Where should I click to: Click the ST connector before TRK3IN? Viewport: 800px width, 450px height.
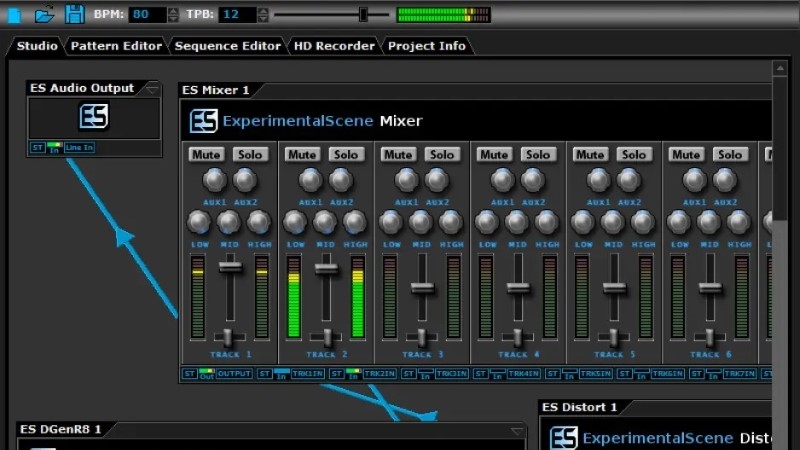pos(408,373)
